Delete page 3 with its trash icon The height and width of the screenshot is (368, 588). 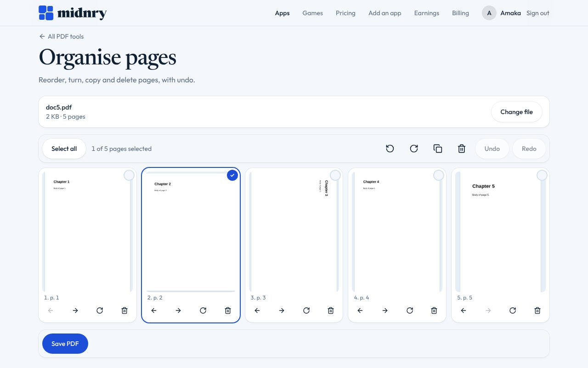[331, 310]
